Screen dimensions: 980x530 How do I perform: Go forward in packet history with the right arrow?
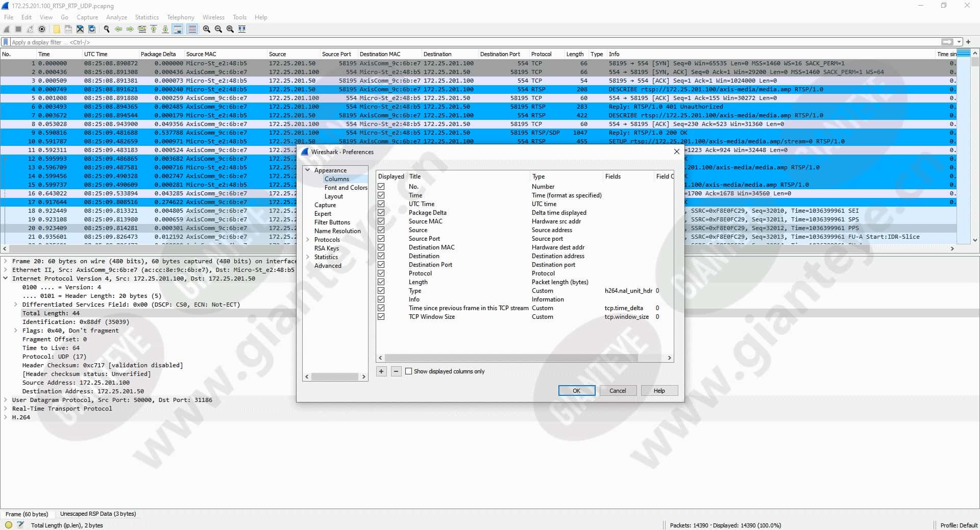pyautogui.click(x=130, y=29)
